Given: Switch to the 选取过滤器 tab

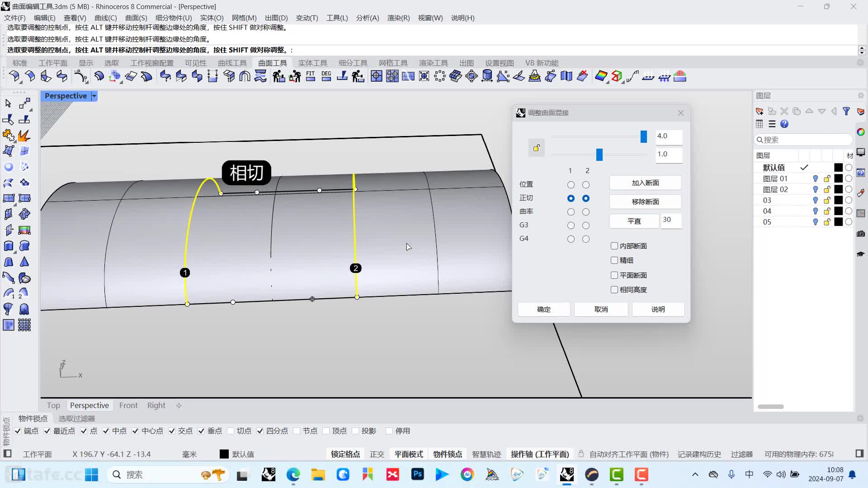Looking at the screenshot, I should coord(77,418).
